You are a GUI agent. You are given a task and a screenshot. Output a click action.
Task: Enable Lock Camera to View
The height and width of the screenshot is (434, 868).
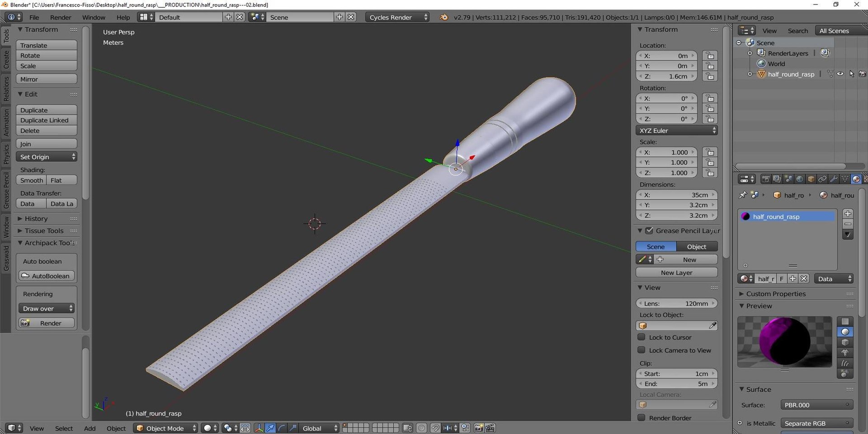click(x=642, y=350)
